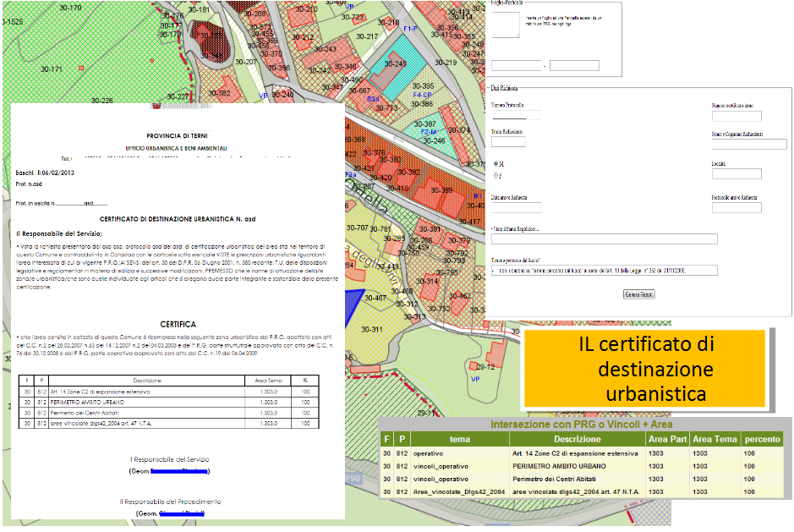The image size is (794, 532).
Task: Click map parcel 29-12
Action: coord(485,367)
